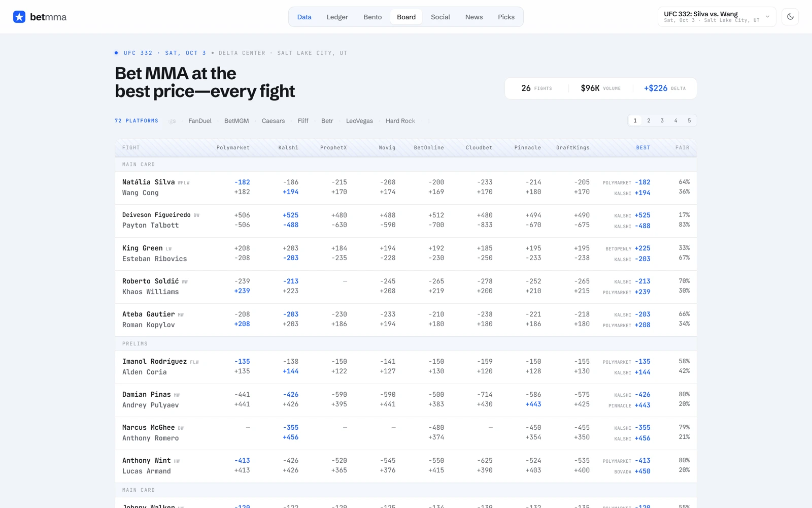The height and width of the screenshot is (508, 812).
Task: Select fighter Roberto Soldić
Action: point(150,281)
